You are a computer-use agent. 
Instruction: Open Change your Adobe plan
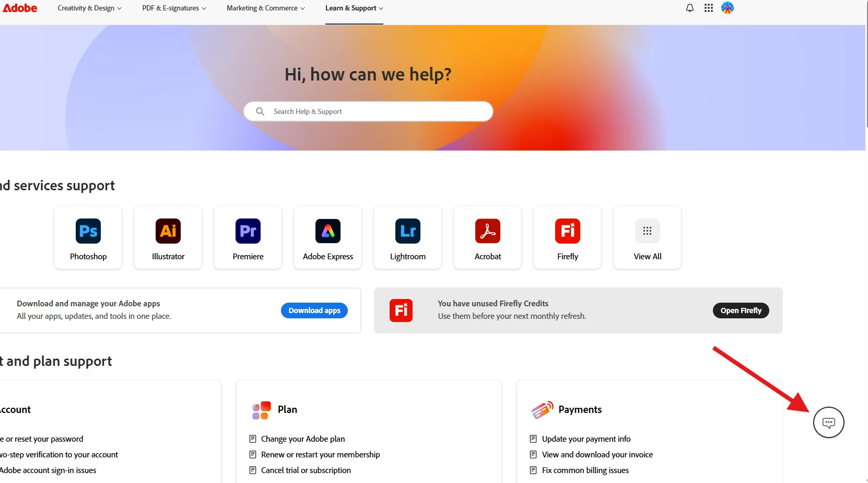tap(303, 439)
